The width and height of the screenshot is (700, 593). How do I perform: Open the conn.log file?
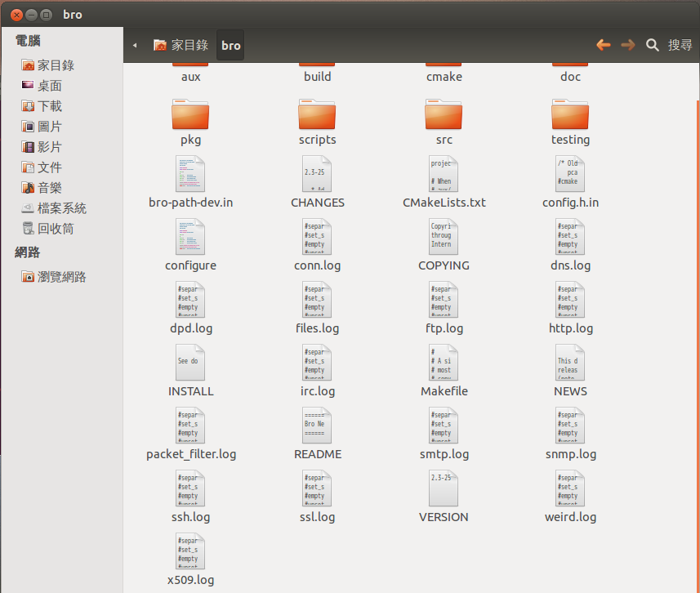pyautogui.click(x=317, y=242)
